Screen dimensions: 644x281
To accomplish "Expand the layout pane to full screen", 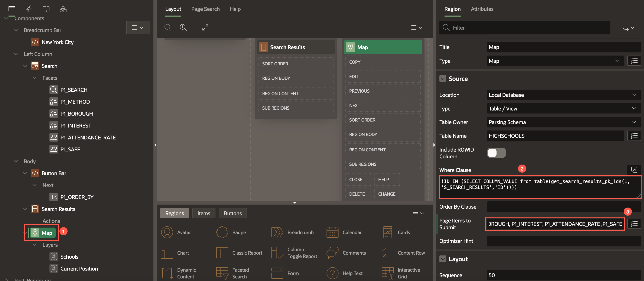I will [x=205, y=27].
